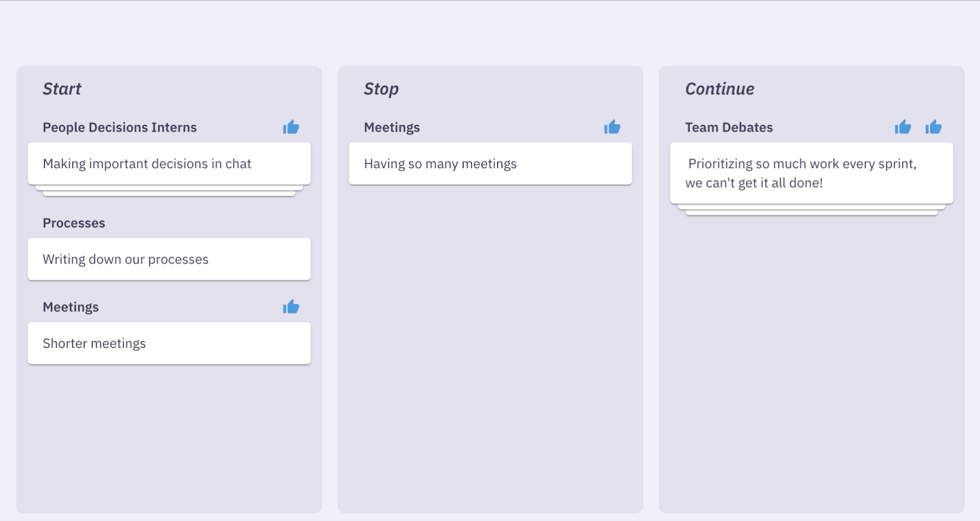
Task: Open 'Making important decisions in chat' card
Action: [169, 163]
